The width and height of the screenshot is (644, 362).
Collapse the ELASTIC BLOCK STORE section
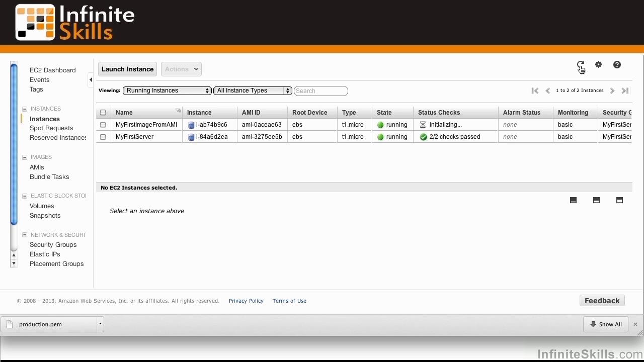click(x=24, y=196)
